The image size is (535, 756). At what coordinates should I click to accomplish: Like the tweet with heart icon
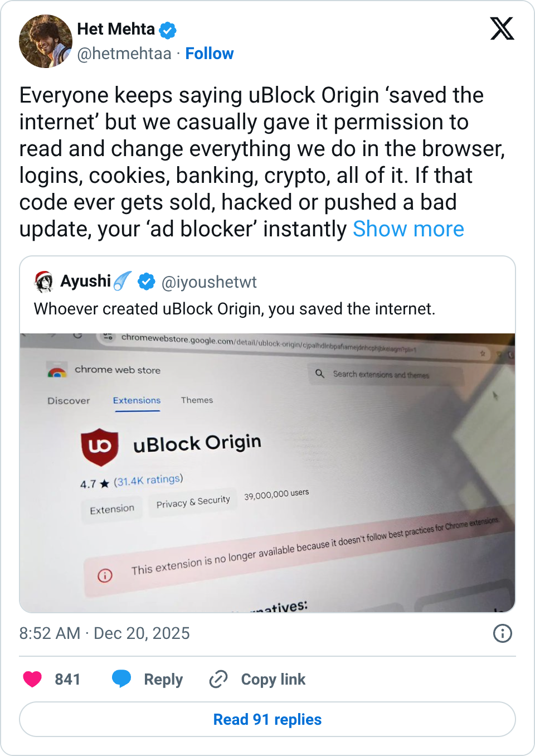coord(32,679)
